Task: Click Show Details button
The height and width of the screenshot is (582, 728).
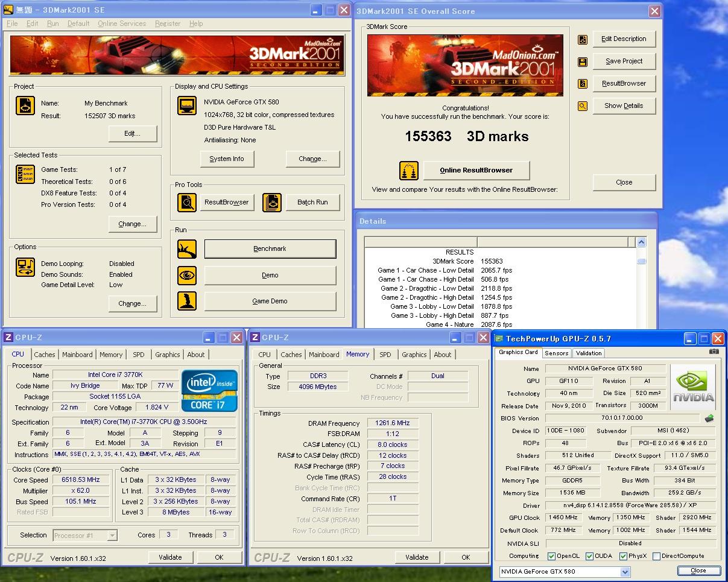Action: tap(624, 106)
